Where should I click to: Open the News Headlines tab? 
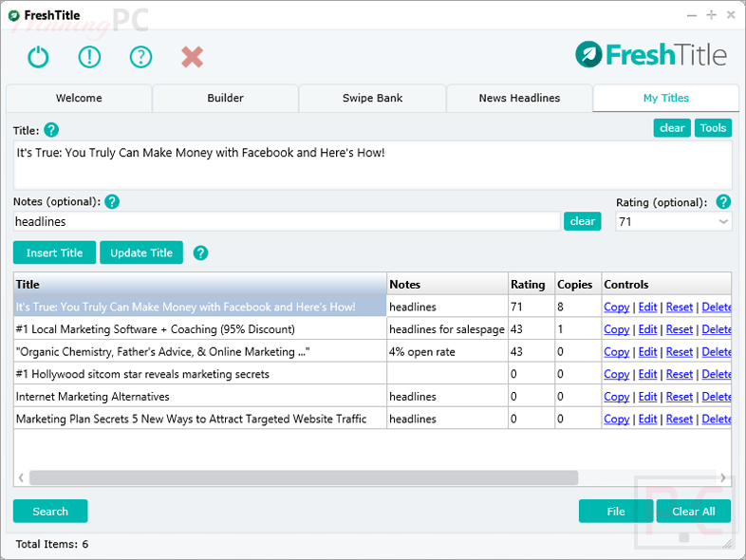pyautogui.click(x=519, y=98)
